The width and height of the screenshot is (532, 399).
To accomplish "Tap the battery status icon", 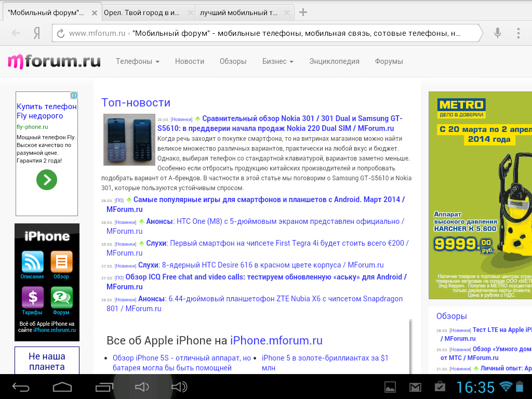I will point(520,386).
